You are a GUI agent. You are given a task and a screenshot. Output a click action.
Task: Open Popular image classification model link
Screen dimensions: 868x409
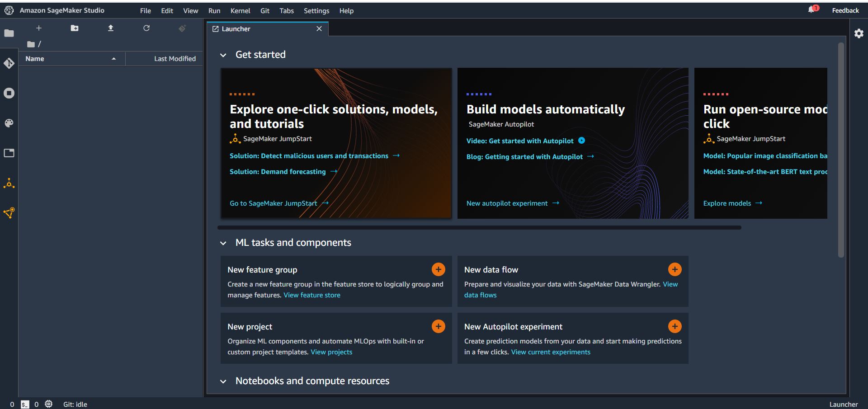pyautogui.click(x=765, y=155)
